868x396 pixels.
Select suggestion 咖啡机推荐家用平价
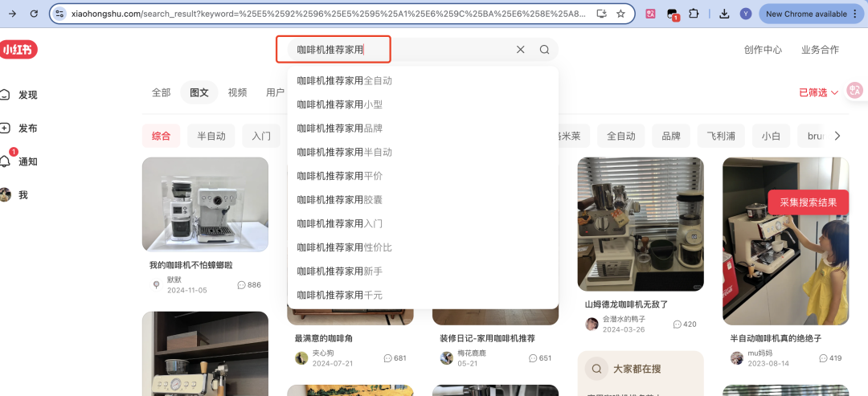[x=423, y=176]
